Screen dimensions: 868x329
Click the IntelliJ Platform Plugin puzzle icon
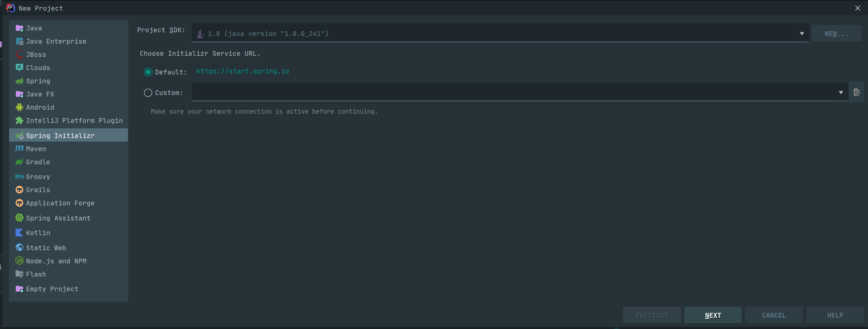[x=19, y=120]
